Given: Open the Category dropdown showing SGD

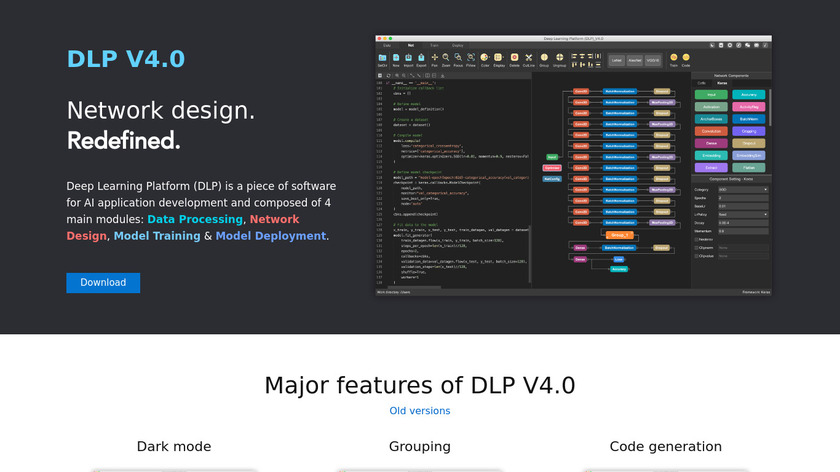Looking at the screenshot, I should pyautogui.click(x=743, y=190).
